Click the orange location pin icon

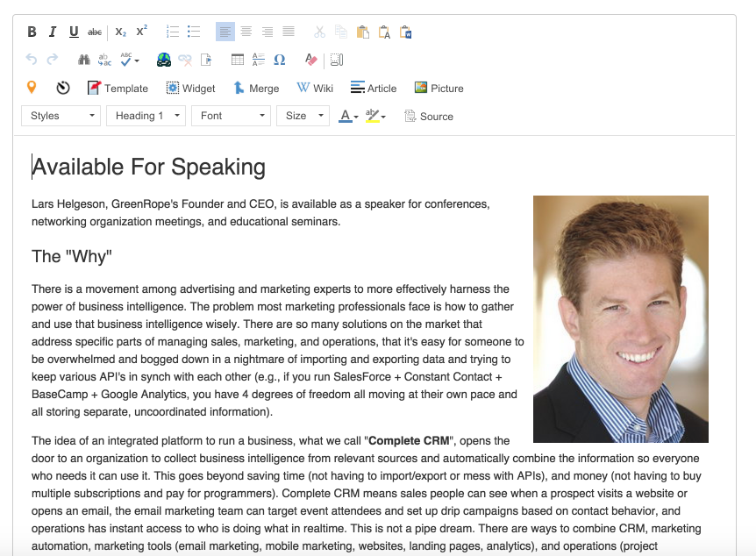(x=32, y=88)
